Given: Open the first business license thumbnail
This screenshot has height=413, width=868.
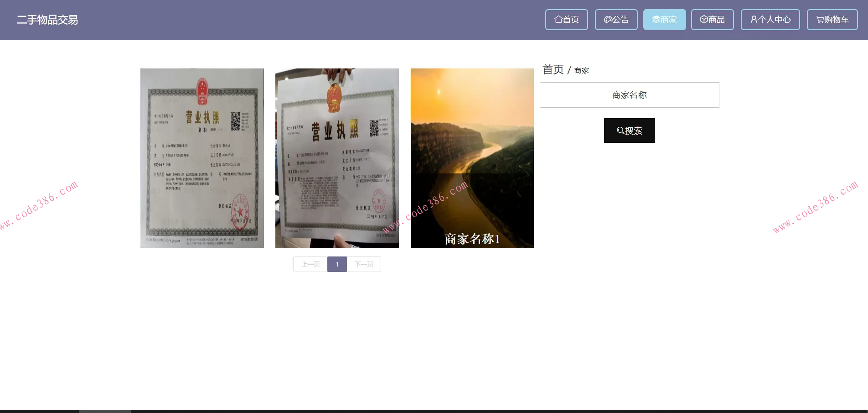Looking at the screenshot, I should (x=202, y=158).
